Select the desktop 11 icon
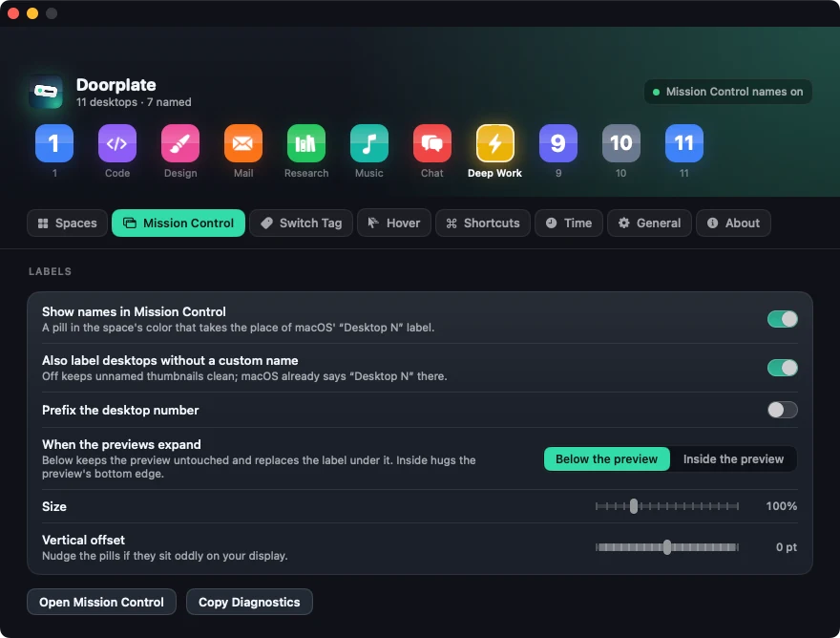The image size is (840, 638). point(684,143)
